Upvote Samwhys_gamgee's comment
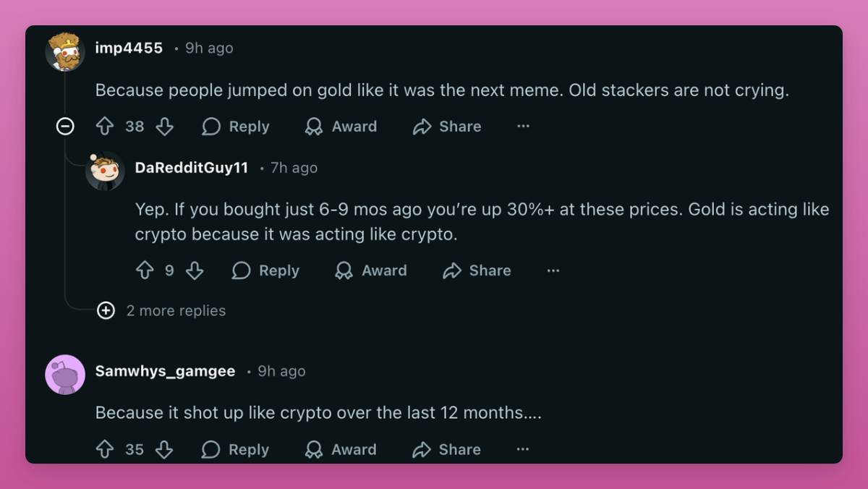 click(x=105, y=449)
